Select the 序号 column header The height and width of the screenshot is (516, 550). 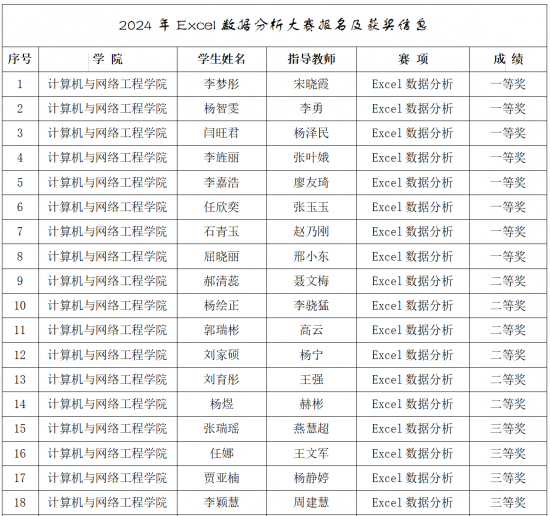(20, 59)
